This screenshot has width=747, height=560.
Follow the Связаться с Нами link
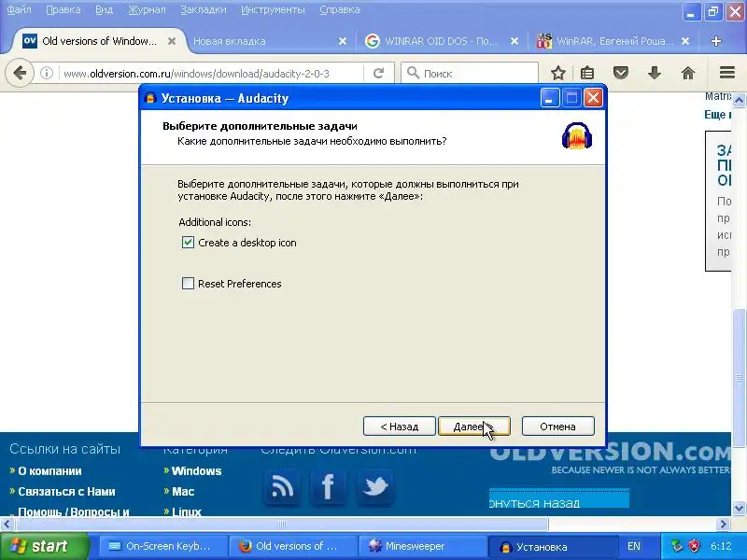66,492
